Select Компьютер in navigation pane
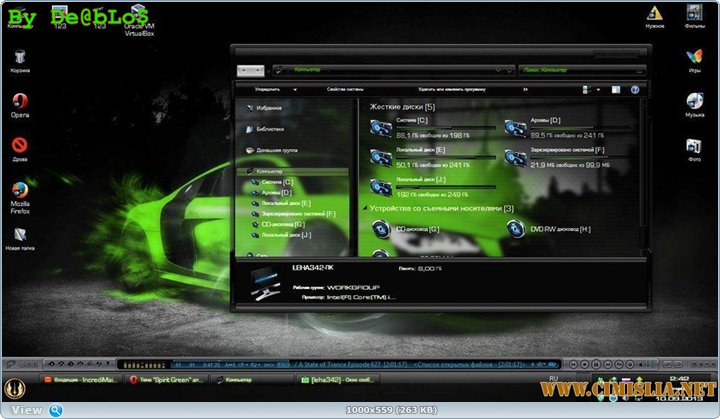 pyautogui.click(x=292, y=171)
